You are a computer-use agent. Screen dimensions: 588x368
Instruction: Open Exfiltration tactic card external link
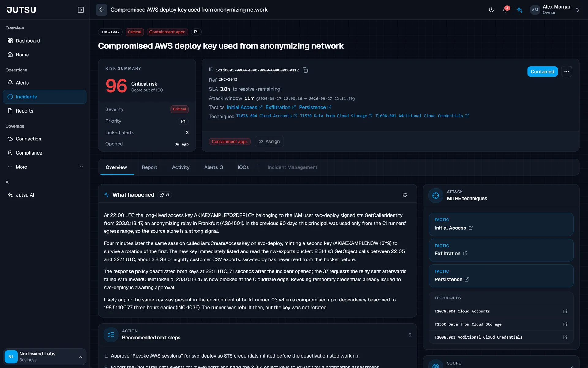[x=465, y=253]
